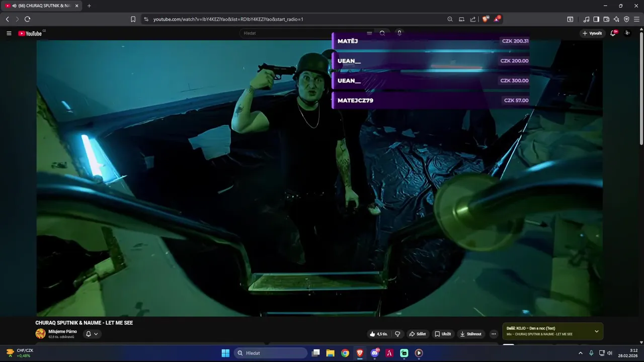This screenshot has width=644, height=362.
Task: Open Leo AI sparkle icon in toolbar
Action: pos(616,19)
